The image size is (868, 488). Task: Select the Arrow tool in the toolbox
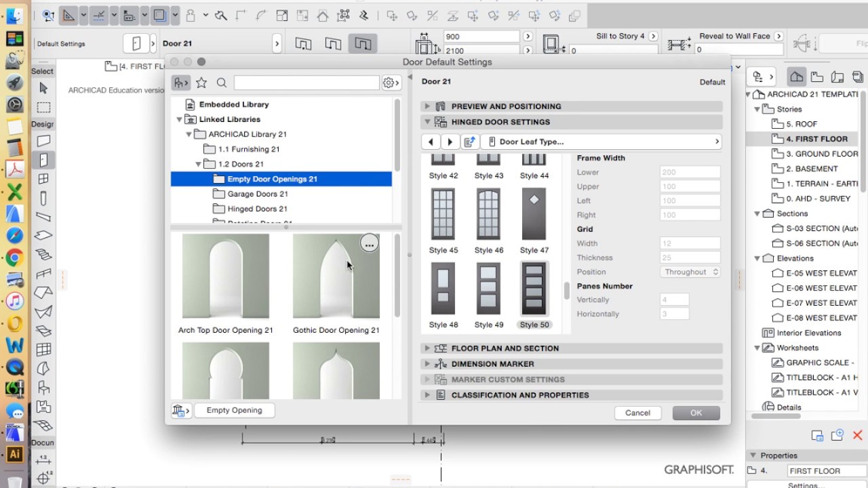click(43, 88)
